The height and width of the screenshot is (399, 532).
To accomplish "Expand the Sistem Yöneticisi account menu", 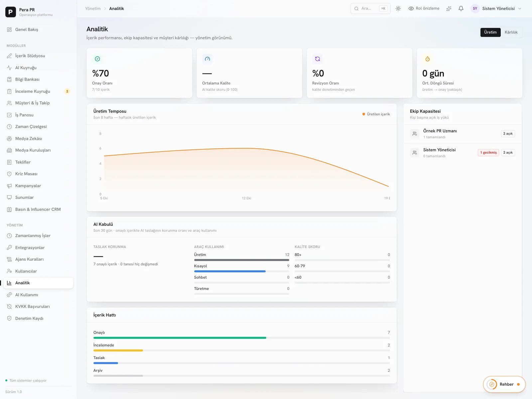I will [x=496, y=9].
